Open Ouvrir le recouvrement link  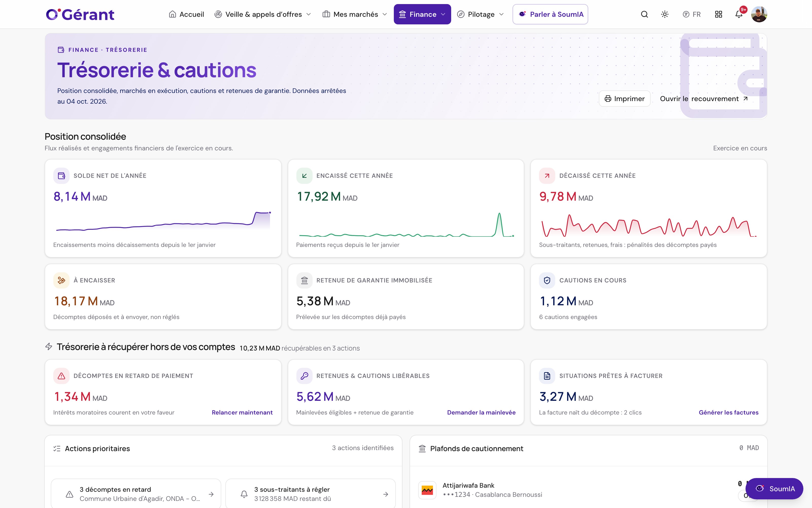[x=704, y=99]
